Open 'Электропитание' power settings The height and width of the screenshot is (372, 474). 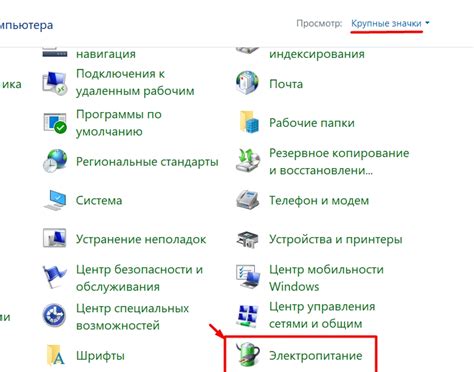tap(316, 356)
